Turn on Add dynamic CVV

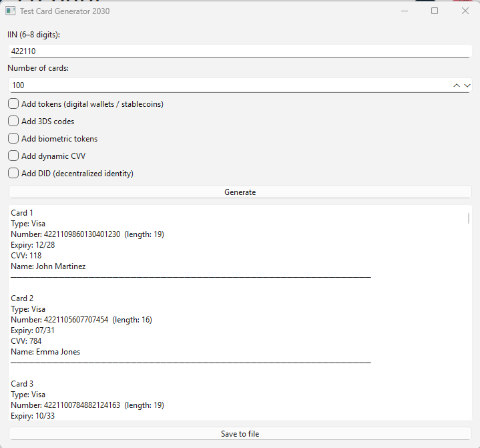(13, 156)
